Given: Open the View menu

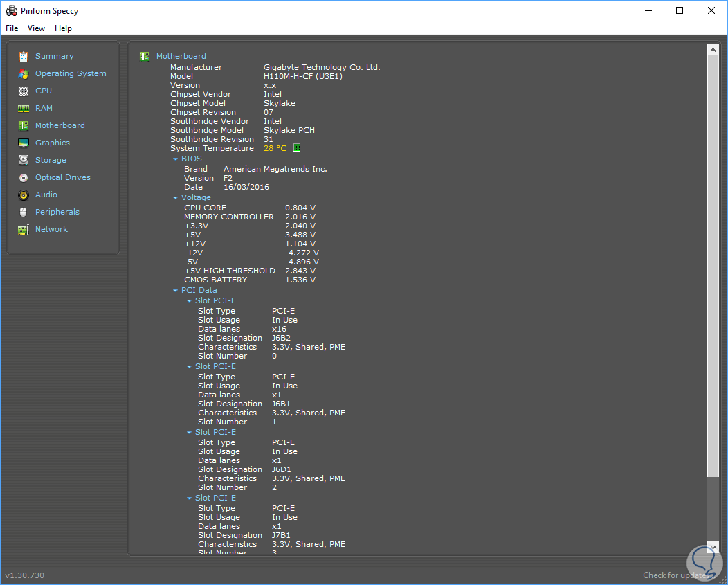Looking at the screenshot, I should click(36, 28).
